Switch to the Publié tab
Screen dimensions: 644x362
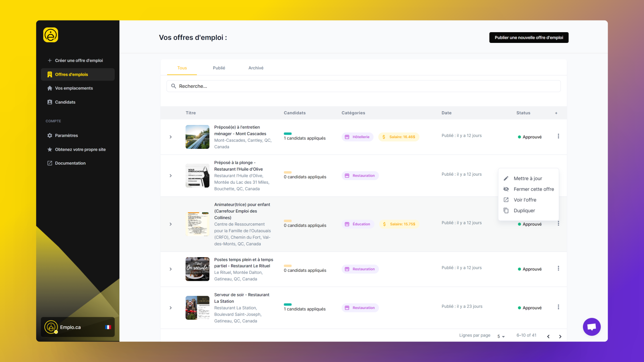[219, 68]
